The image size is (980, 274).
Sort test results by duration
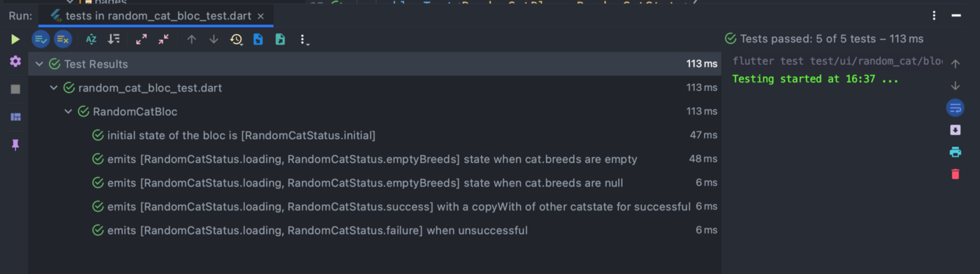[x=113, y=39]
